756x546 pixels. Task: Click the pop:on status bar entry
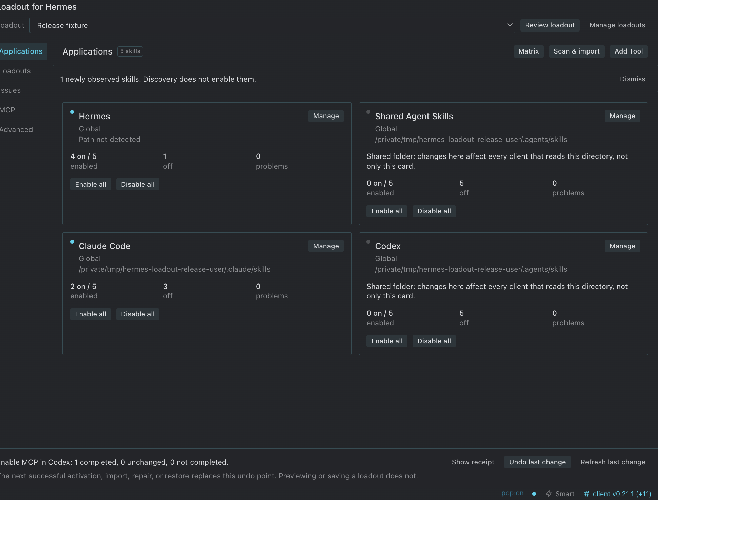coord(513,493)
